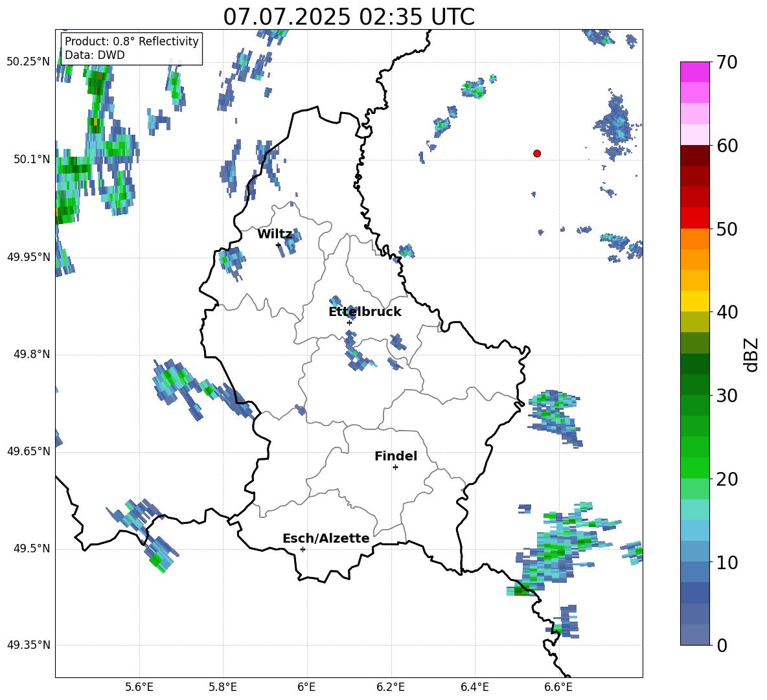767x700 pixels.
Task: Select the Esch/Alzette city label
Action: [x=326, y=538]
